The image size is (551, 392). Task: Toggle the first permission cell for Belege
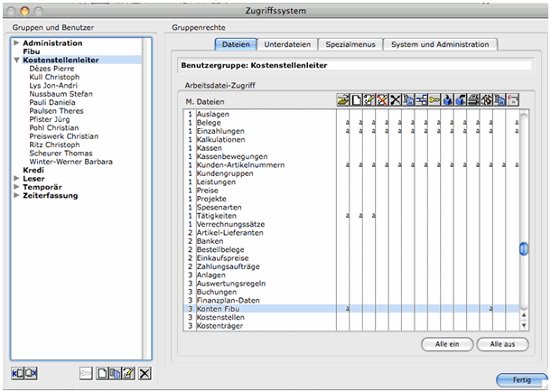348,123
